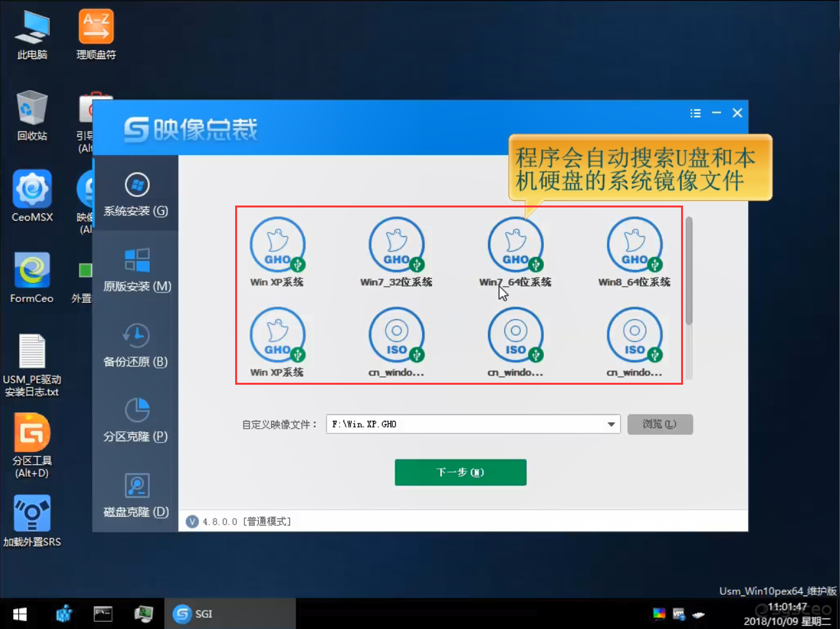Image resolution: width=840 pixels, height=629 pixels.
Task: Select the FormCeo desktop icon
Action: (32, 278)
